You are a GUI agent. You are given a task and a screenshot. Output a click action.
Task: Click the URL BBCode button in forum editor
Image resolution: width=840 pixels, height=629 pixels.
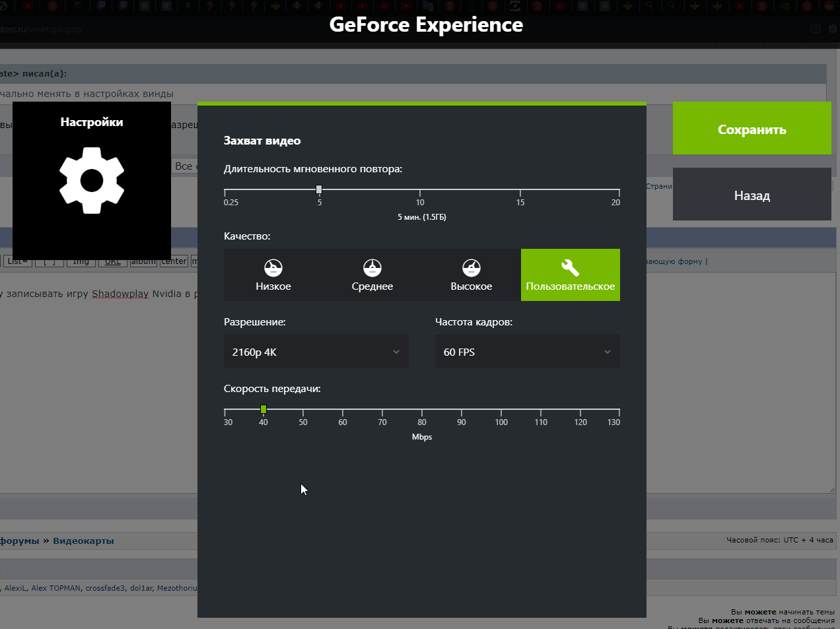coord(113,261)
